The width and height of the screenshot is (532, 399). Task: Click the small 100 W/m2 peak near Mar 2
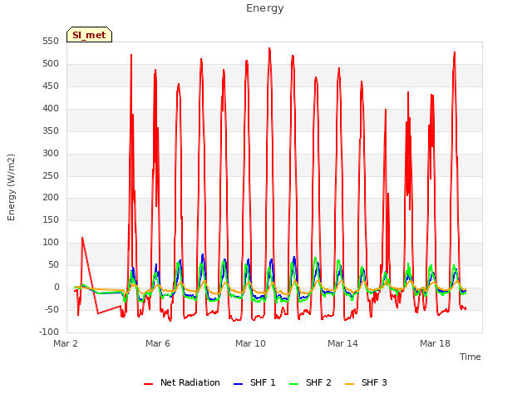[x=82, y=238]
